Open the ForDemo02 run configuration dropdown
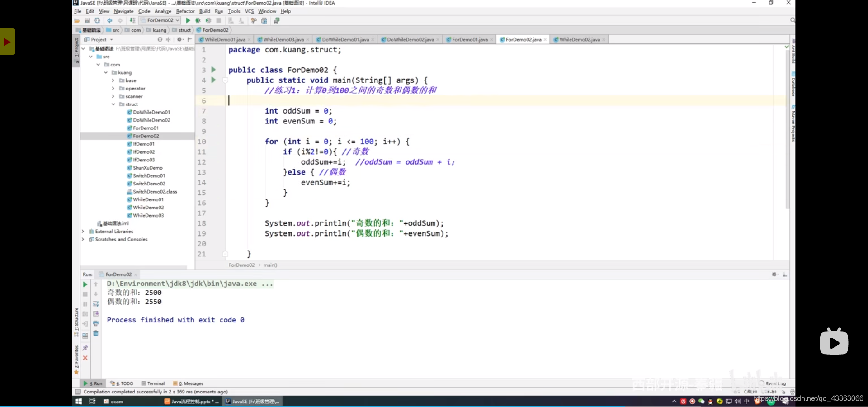Screen dimensions: 868x407 click(x=160, y=20)
